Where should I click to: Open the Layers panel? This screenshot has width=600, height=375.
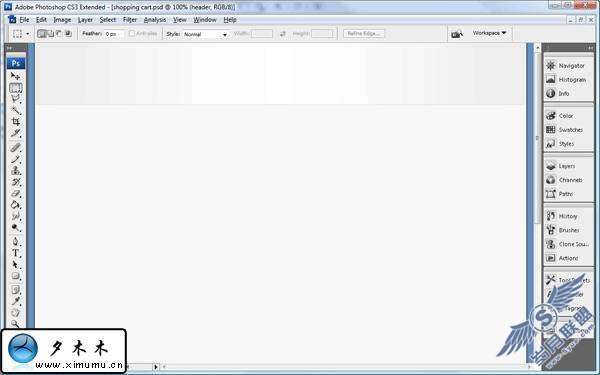(x=568, y=166)
